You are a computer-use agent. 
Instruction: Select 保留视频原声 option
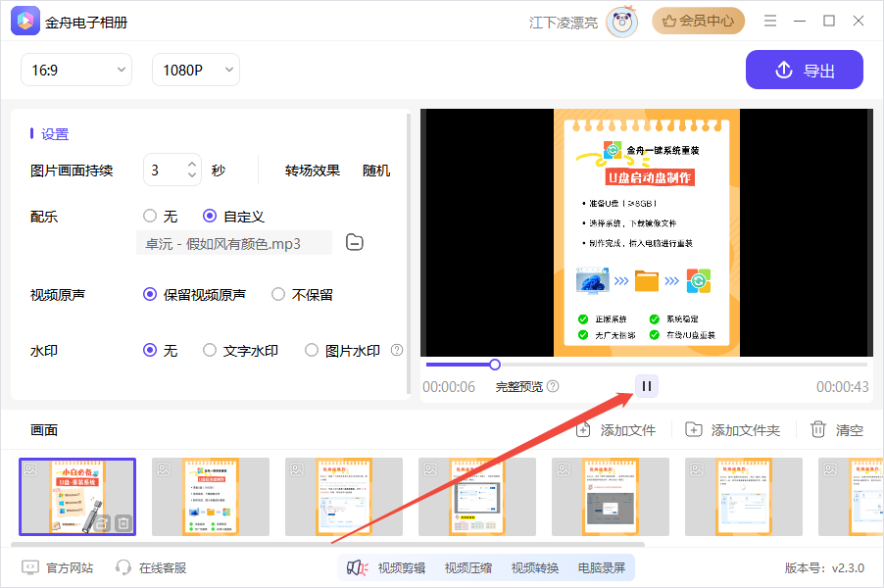pos(194,295)
